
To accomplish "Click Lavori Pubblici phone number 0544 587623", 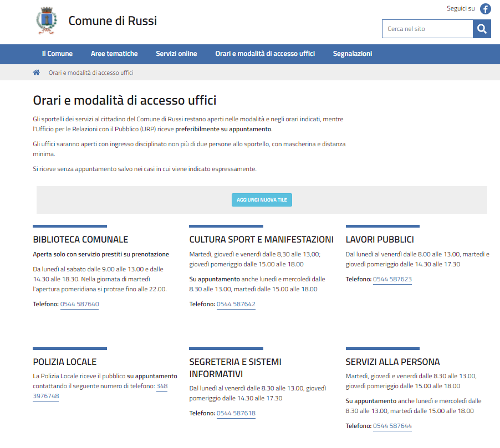I will (x=392, y=279).
